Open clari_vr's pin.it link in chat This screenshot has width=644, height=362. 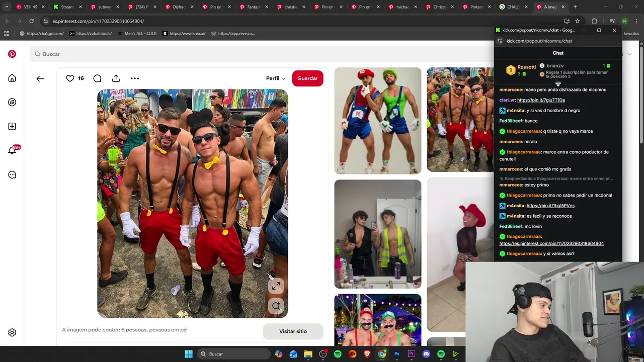tap(541, 100)
